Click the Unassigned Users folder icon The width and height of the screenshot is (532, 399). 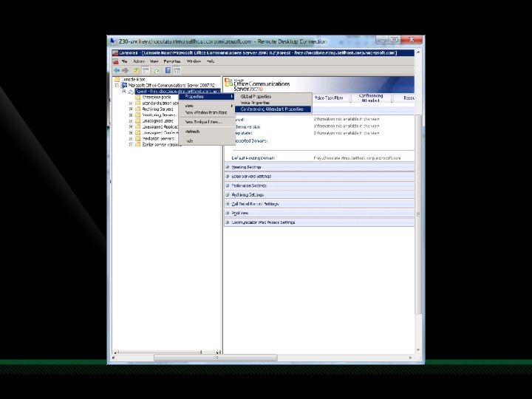(137, 120)
